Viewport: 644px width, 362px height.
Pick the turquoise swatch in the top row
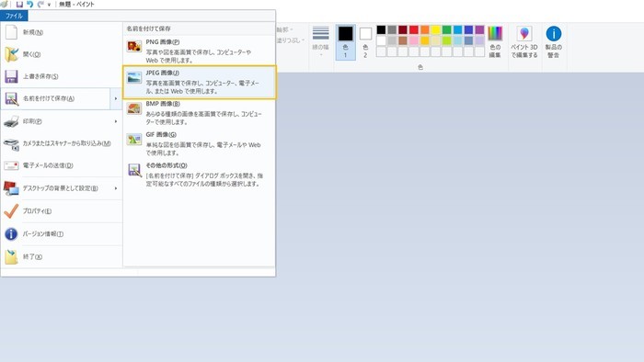coord(457,29)
